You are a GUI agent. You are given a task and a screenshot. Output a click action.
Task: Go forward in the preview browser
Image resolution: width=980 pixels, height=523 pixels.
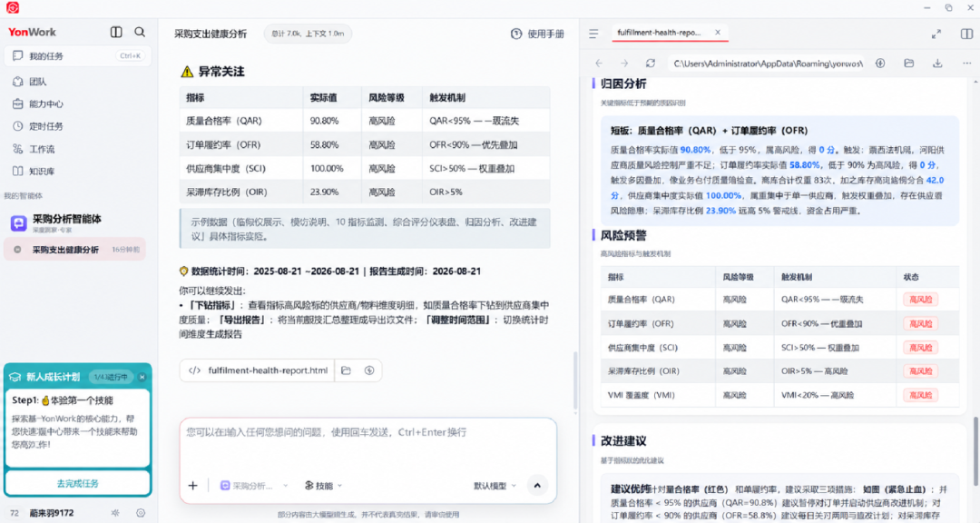(x=624, y=64)
